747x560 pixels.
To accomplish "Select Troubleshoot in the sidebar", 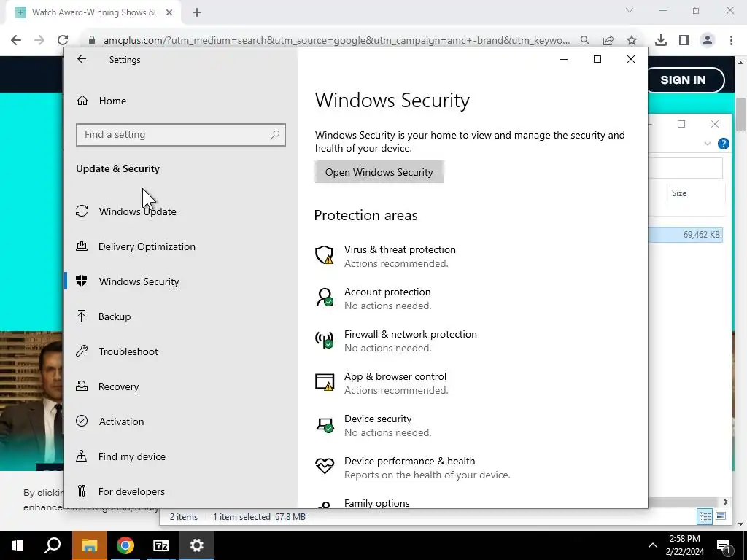I will [128, 351].
